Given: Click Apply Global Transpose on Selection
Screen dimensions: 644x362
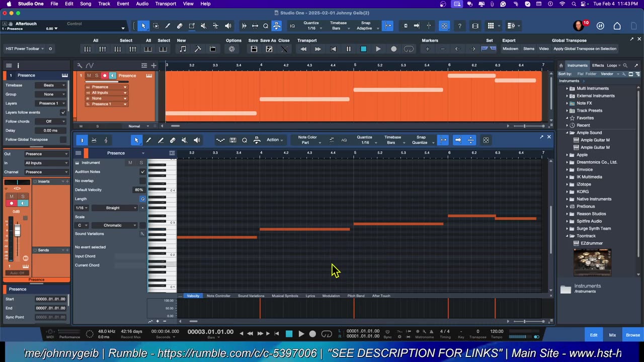Looking at the screenshot, I should click(x=585, y=49).
